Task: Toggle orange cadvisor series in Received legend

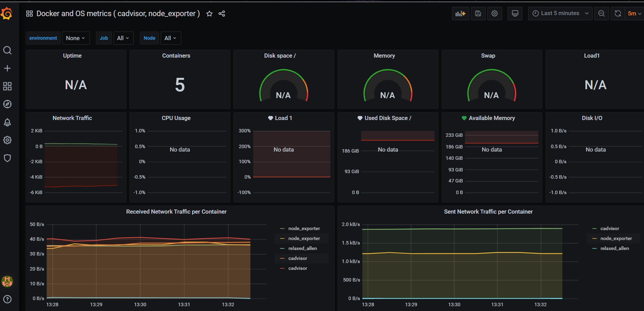Action: coord(297,258)
